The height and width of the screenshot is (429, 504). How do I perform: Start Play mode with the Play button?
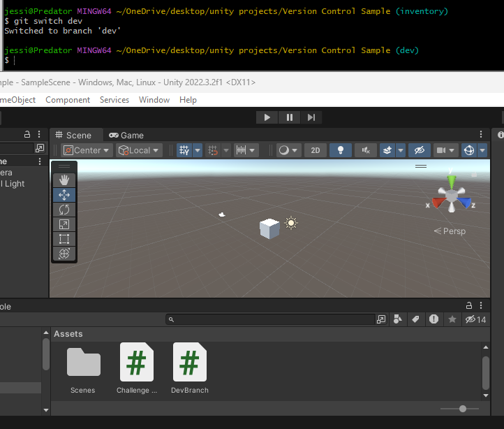pyautogui.click(x=267, y=117)
